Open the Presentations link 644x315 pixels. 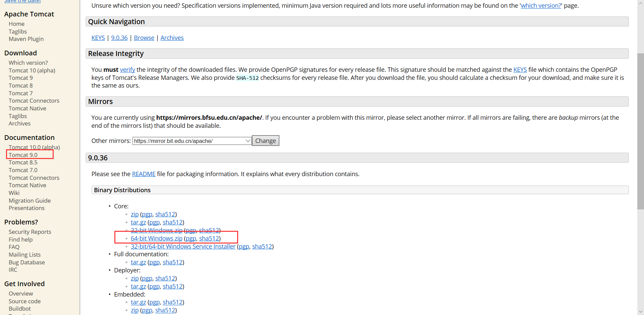(26, 208)
